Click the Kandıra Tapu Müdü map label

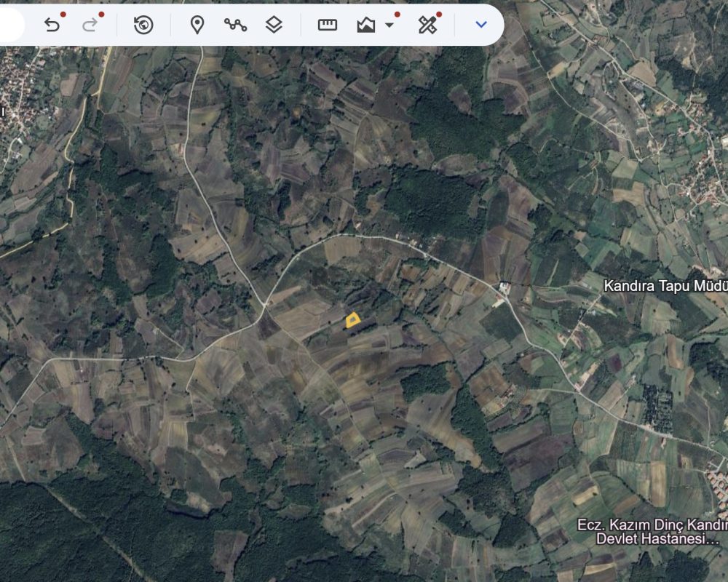[x=665, y=286]
